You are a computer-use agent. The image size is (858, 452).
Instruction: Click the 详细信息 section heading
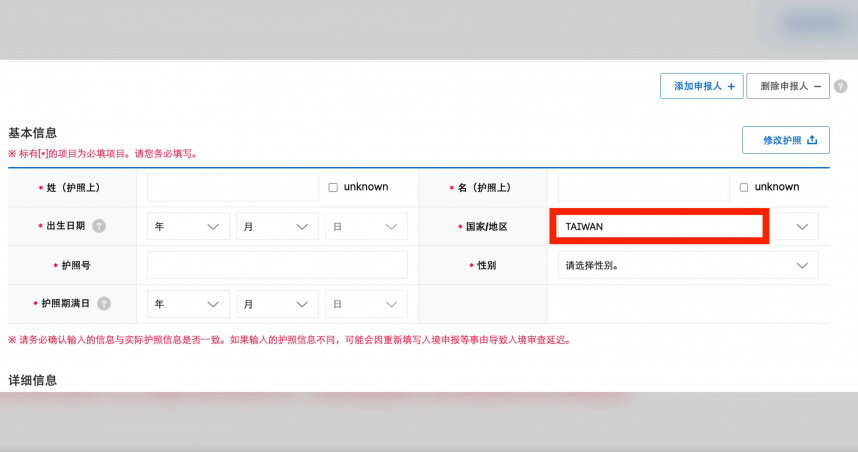tap(33, 380)
